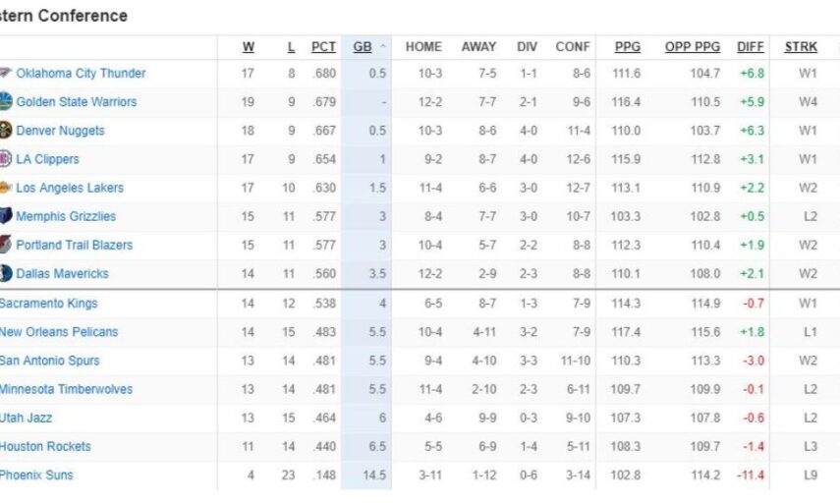Sort table by STRK column header
840x504 pixels.
[801, 47]
